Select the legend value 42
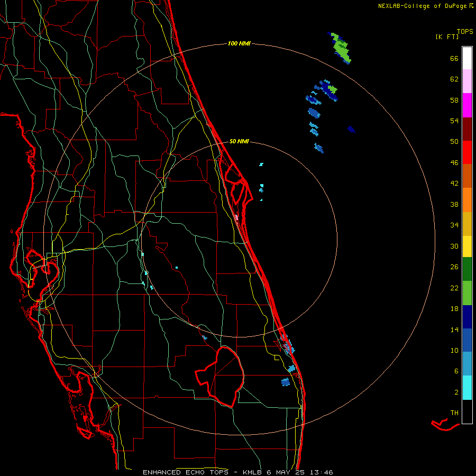 [454, 184]
